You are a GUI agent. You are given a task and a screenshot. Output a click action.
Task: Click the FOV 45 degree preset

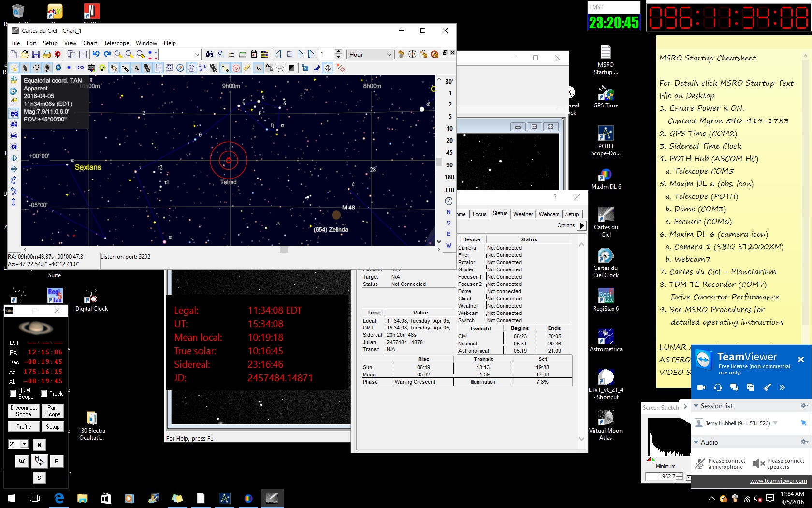pyautogui.click(x=449, y=153)
